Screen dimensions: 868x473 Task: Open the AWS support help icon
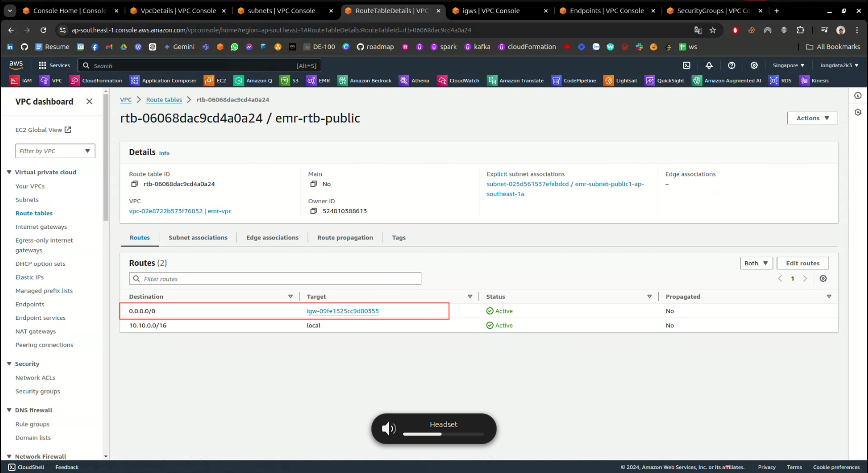point(731,65)
